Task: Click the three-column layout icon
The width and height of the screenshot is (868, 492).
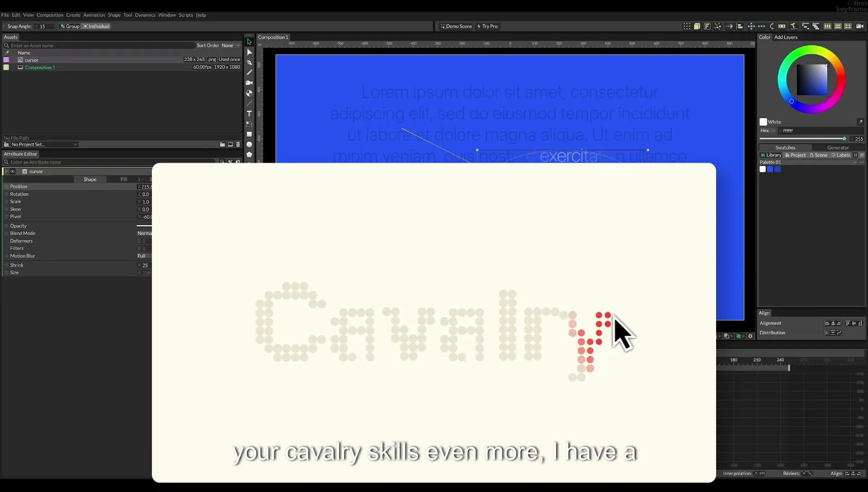Action: [827, 26]
